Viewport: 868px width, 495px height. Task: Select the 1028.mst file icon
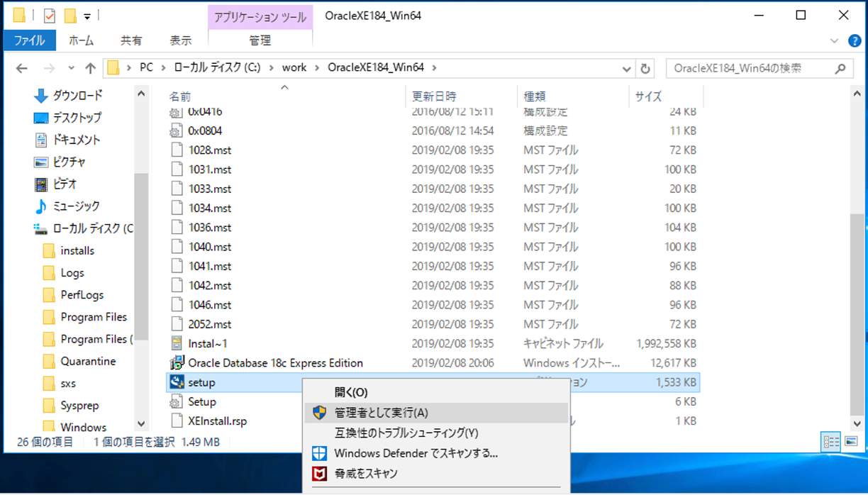[177, 150]
